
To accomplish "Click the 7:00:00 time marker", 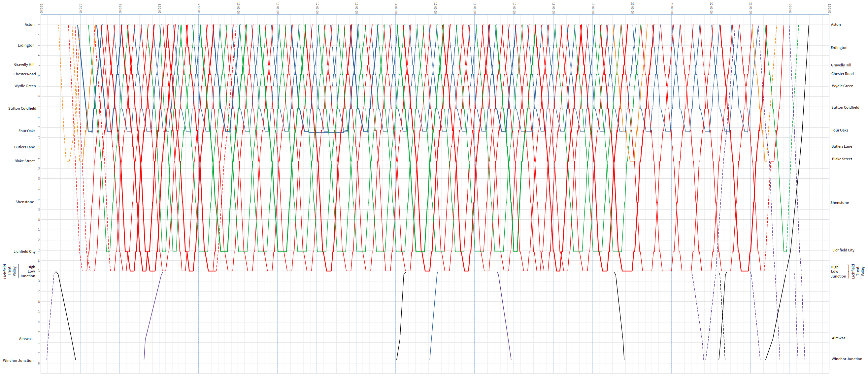I will click(120, 9).
